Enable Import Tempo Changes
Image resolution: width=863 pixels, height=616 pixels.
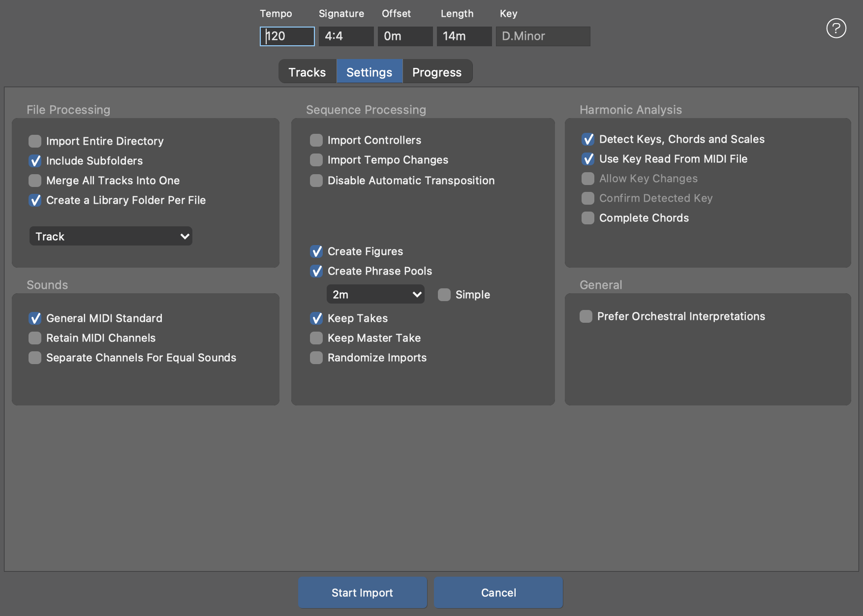pyautogui.click(x=316, y=160)
